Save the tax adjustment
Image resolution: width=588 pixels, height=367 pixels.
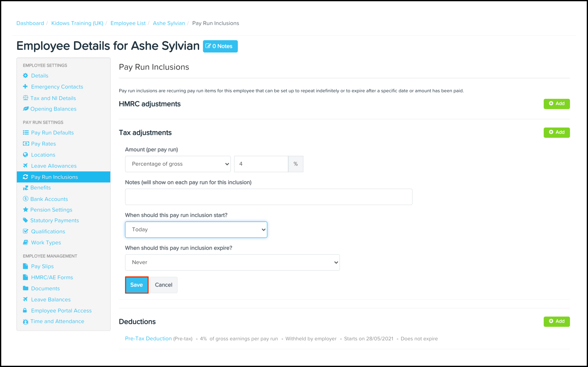coord(137,285)
